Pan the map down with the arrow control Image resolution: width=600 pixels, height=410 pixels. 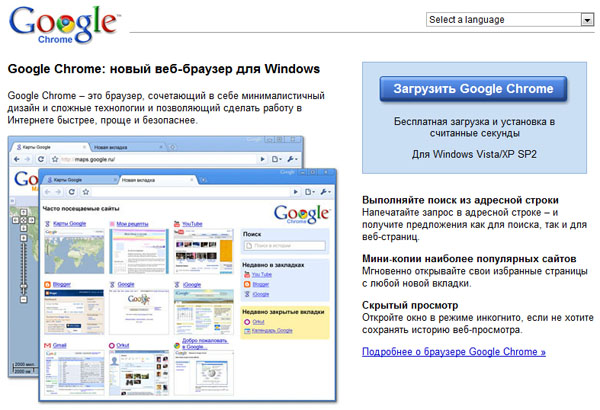23,228
